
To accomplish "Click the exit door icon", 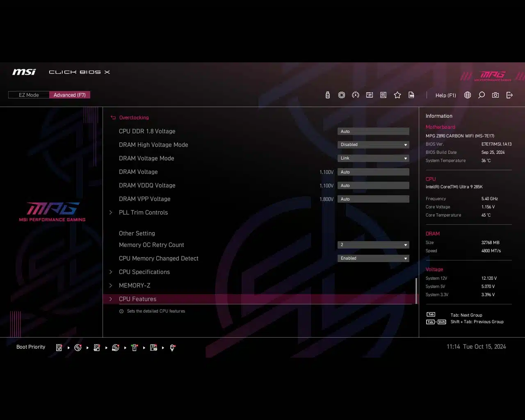I will (509, 95).
